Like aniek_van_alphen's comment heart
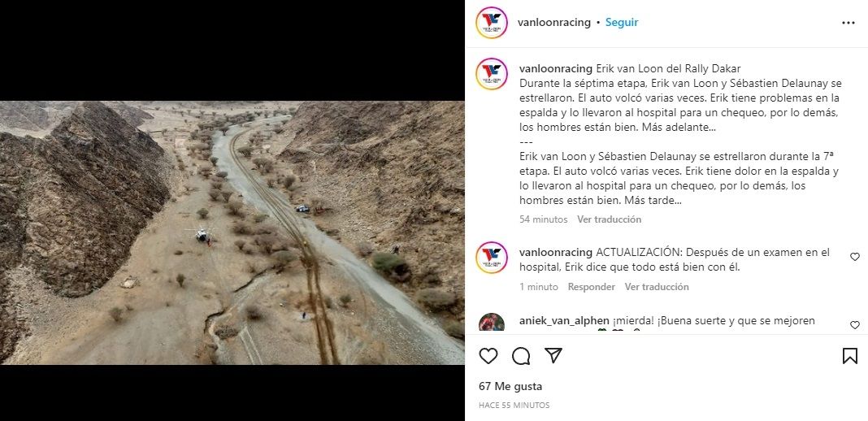 pyautogui.click(x=855, y=325)
